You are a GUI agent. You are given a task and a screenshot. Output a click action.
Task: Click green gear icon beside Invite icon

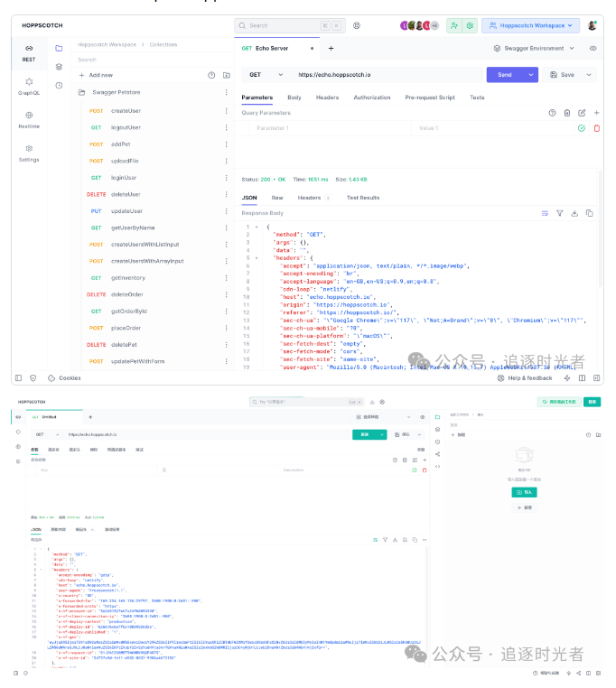pos(470,25)
